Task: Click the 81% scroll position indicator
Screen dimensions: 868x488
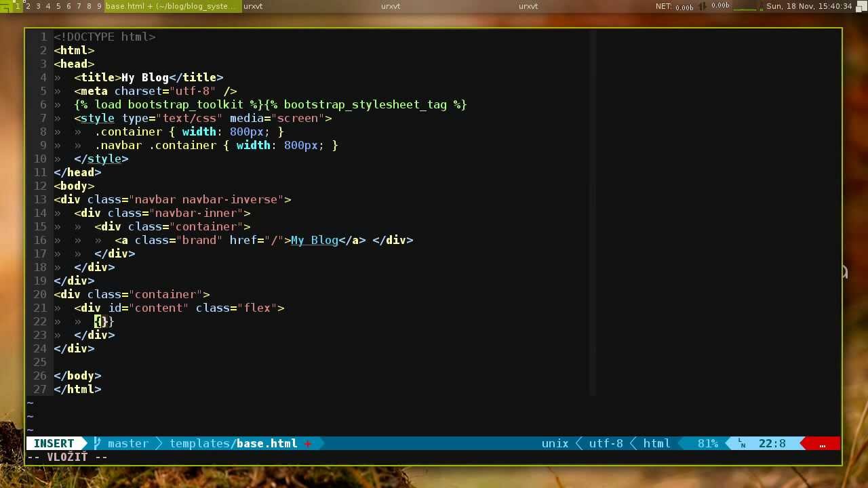Action: click(707, 443)
